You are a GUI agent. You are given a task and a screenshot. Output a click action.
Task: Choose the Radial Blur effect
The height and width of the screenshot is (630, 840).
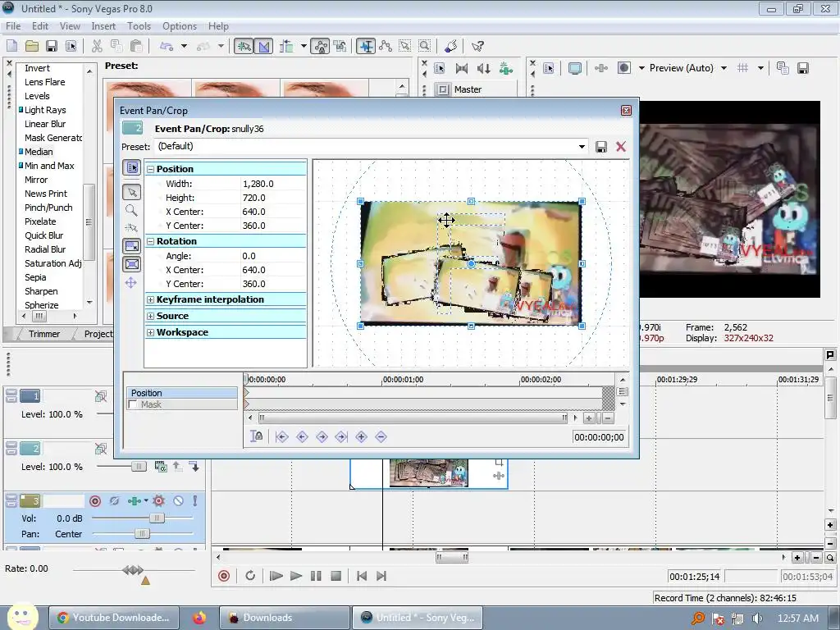(x=45, y=249)
